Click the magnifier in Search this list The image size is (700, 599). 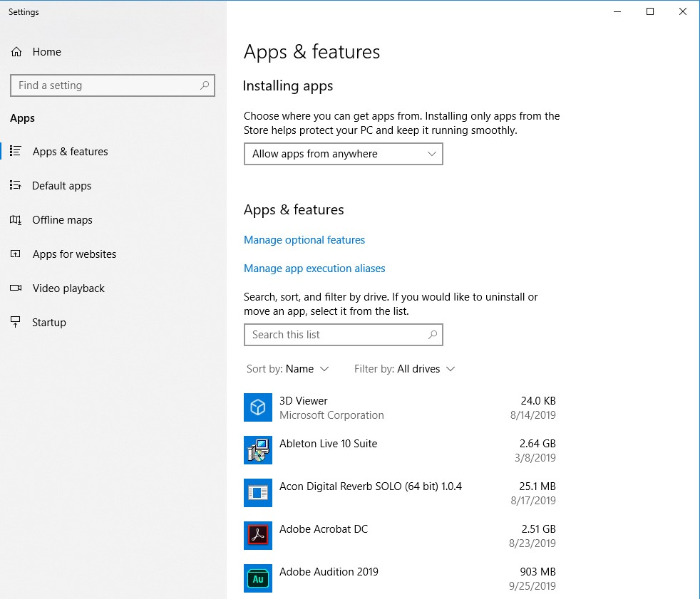(x=432, y=335)
